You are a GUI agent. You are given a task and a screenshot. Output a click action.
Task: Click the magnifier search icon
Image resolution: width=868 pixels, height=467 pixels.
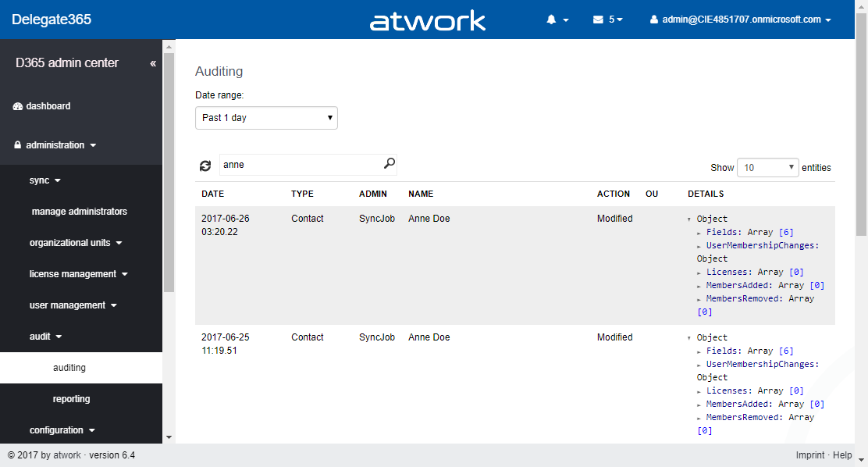[390, 164]
